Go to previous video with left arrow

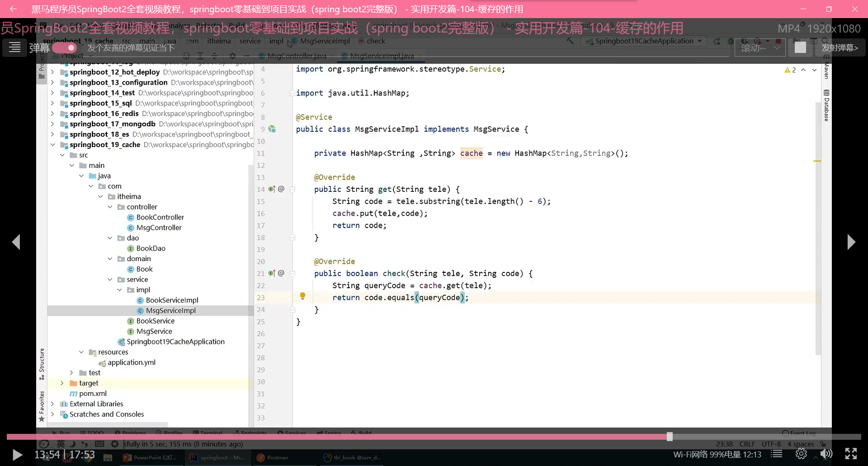coord(16,242)
